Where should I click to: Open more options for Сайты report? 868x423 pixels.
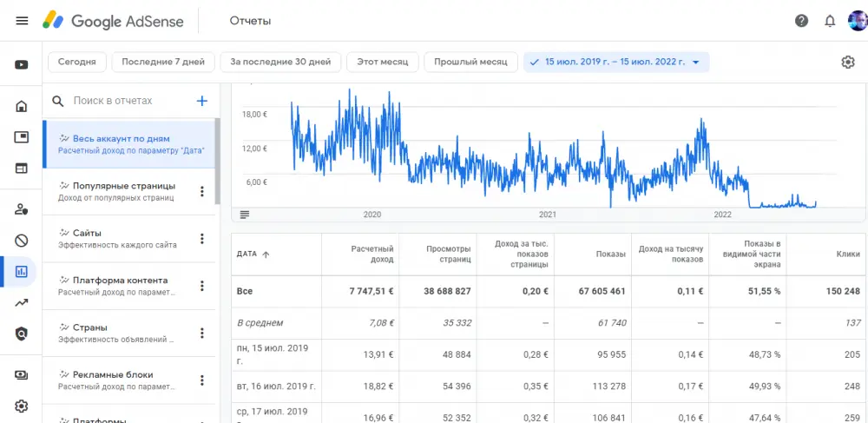[202, 239]
